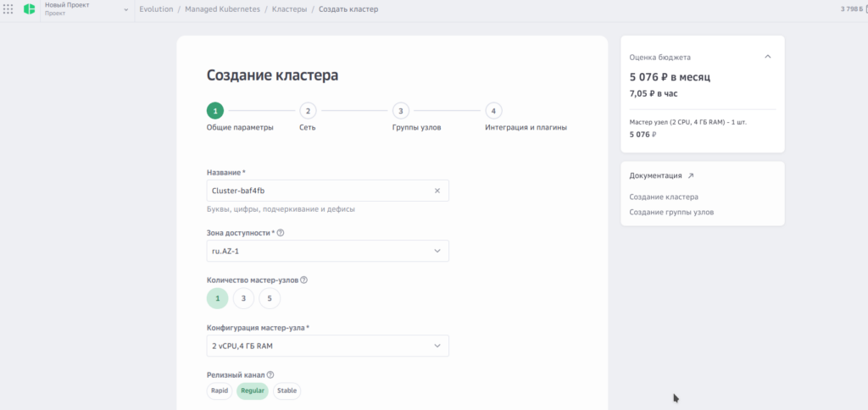Select 5 master nodes option
Screen dimensions: 868x410
(270, 298)
